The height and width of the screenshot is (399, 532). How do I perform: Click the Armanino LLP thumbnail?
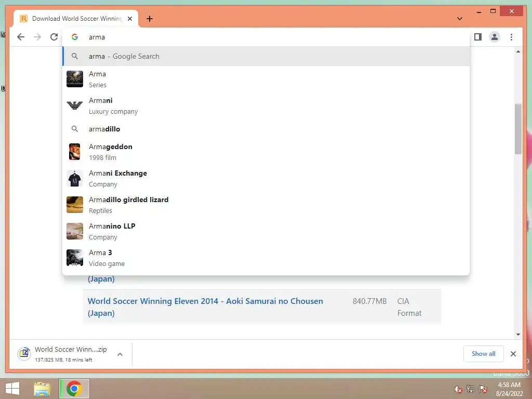click(x=75, y=231)
